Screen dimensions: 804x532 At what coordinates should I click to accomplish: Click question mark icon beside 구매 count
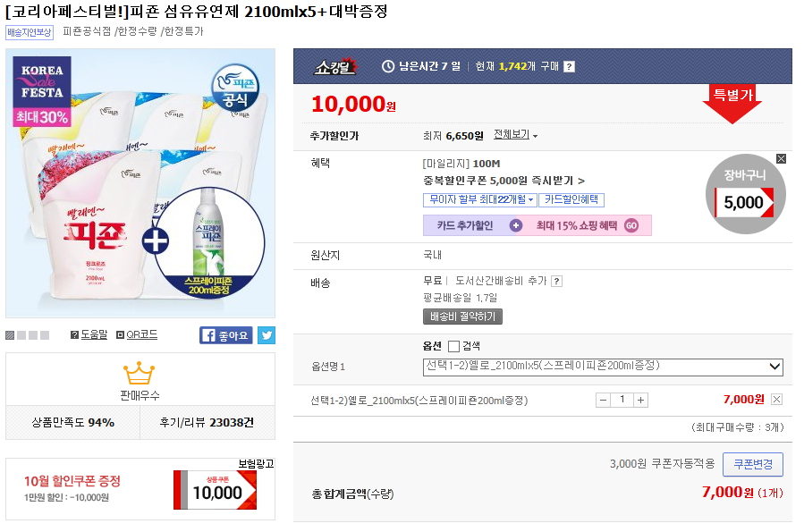coord(570,67)
